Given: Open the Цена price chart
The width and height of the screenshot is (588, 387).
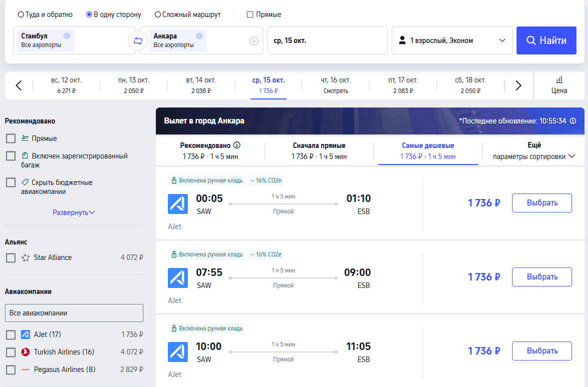Looking at the screenshot, I should pos(559,85).
